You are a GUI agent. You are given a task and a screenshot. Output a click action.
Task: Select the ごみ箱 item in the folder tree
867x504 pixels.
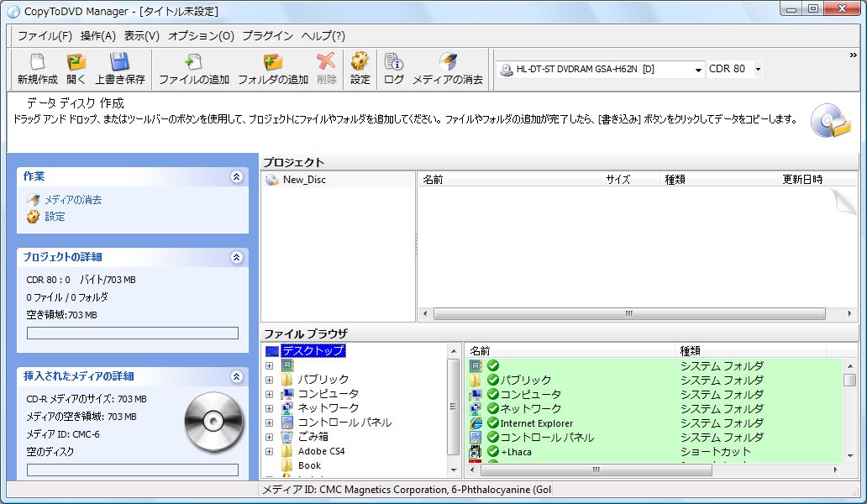313,437
